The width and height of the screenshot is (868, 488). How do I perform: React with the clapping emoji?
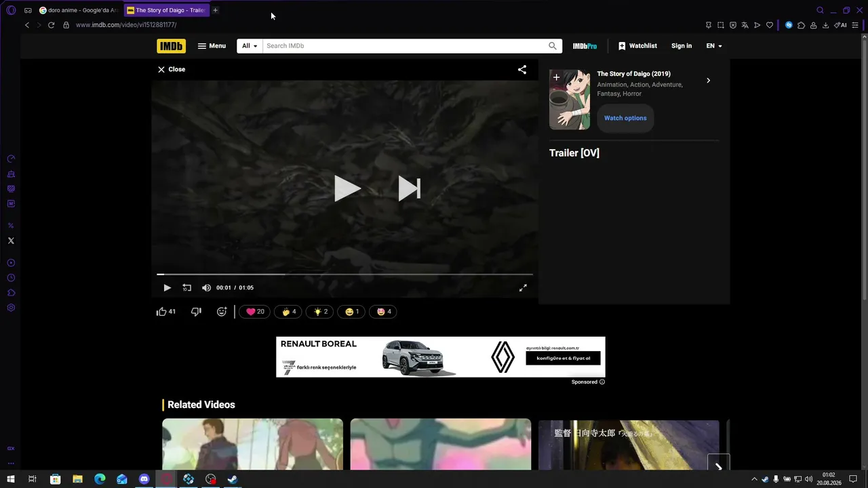coord(290,312)
